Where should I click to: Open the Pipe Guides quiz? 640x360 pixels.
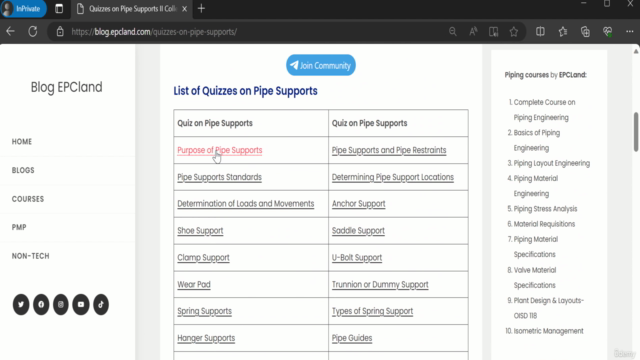(352, 338)
